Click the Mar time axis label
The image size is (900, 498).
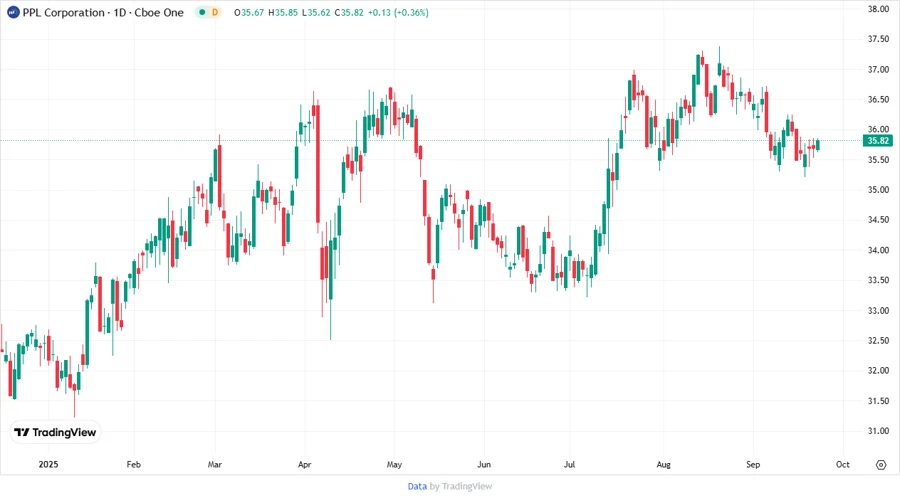coord(215,465)
